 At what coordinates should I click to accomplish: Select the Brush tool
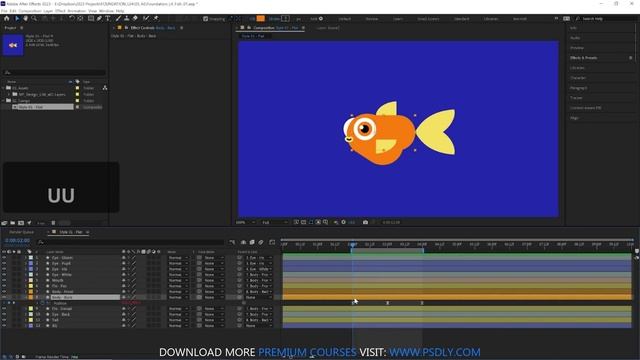click(x=118, y=18)
